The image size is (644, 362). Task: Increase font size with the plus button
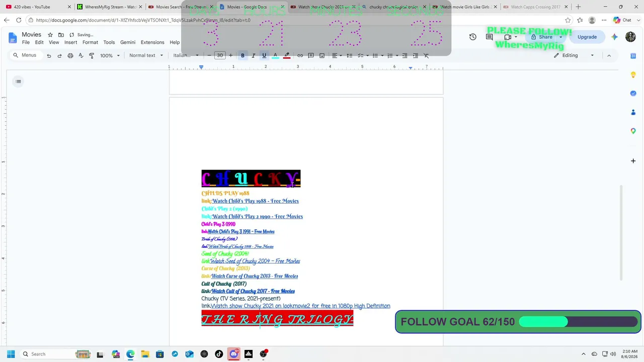230,55
